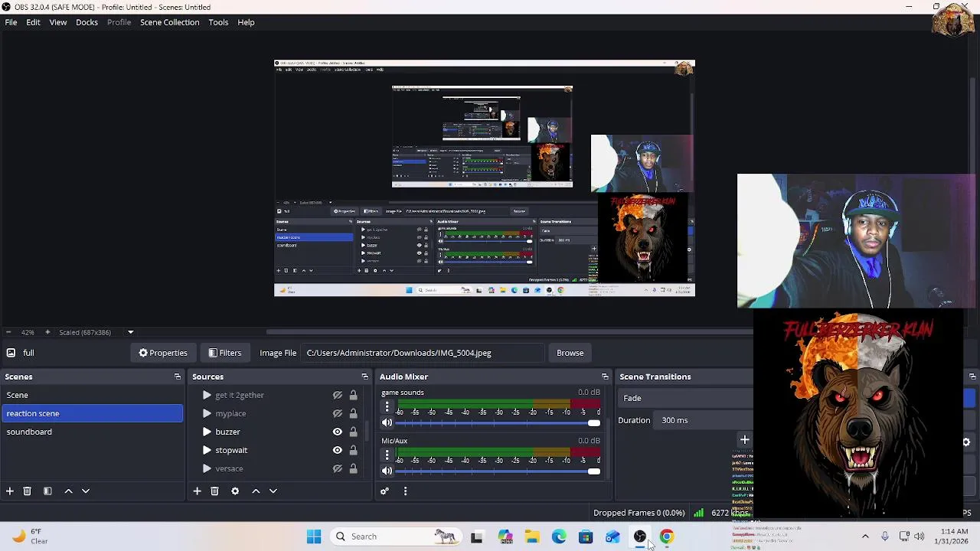Open Mic/Aux channel options menu
Viewport: 980px width, 551px height.
(387, 455)
